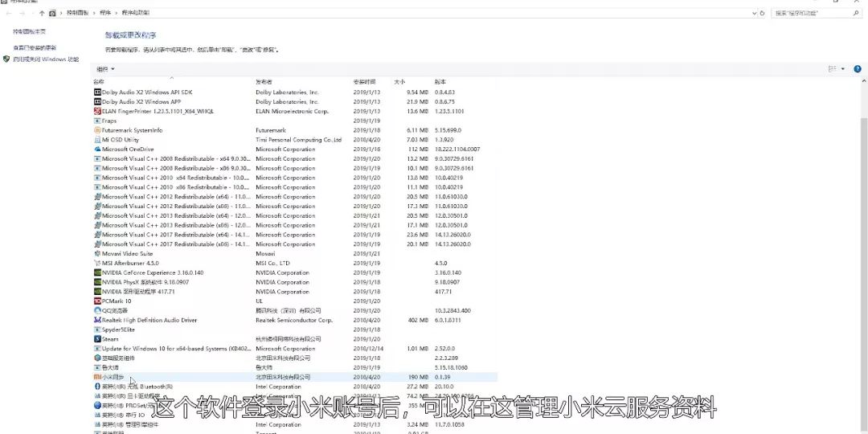Click the 190 MB size of 小米同步
868x434 pixels.
click(418, 377)
